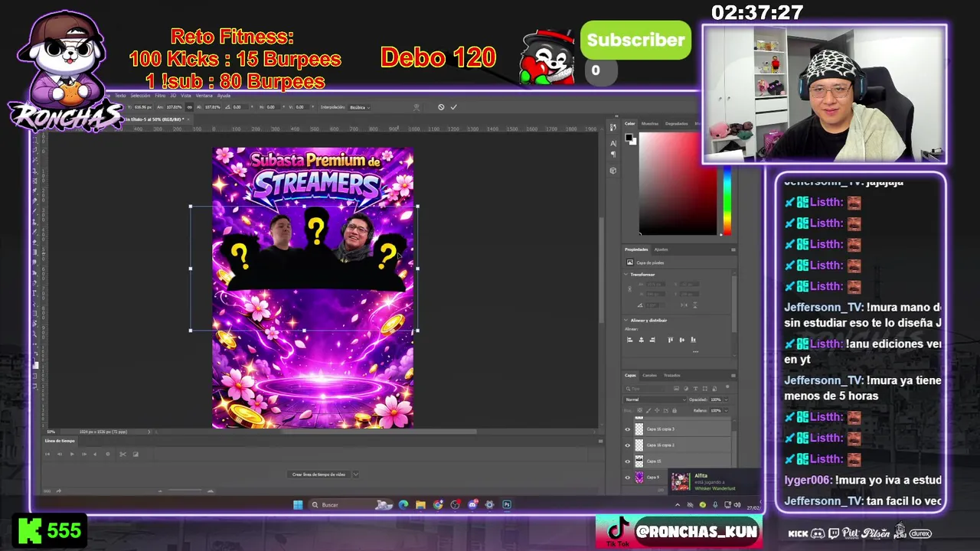Open the Vista menu
This screenshot has height=551, width=980.
186,96
